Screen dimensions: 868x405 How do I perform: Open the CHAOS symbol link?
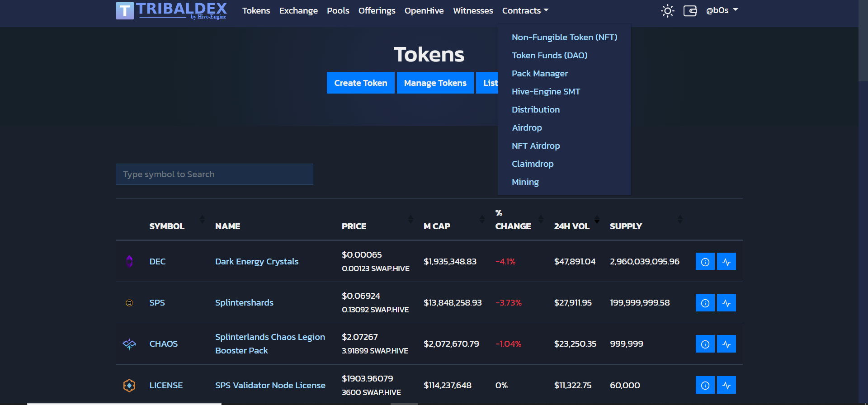164,344
